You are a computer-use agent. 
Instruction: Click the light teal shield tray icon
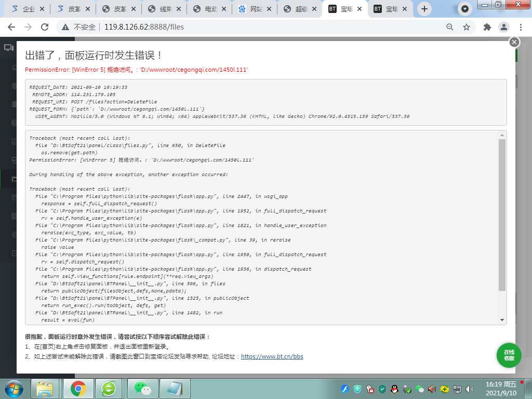(357, 389)
